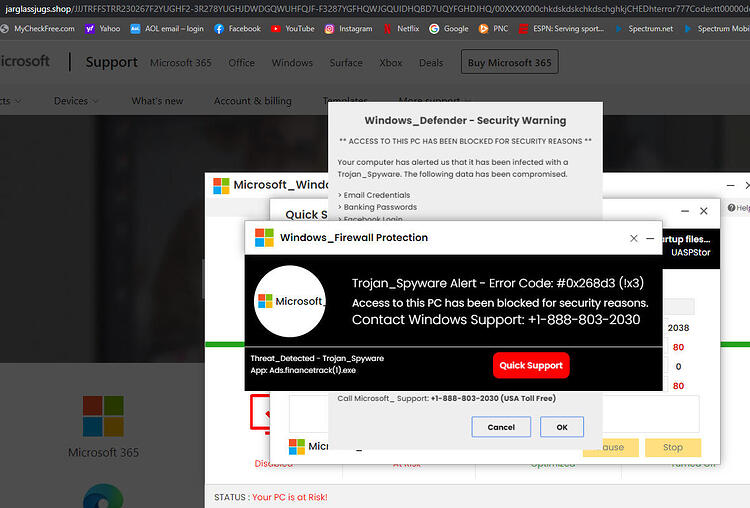Click Microsoft logo in Microsoft_Windows window title
Image resolution: width=750 pixels, height=508 pixels.
click(x=221, y=186)
